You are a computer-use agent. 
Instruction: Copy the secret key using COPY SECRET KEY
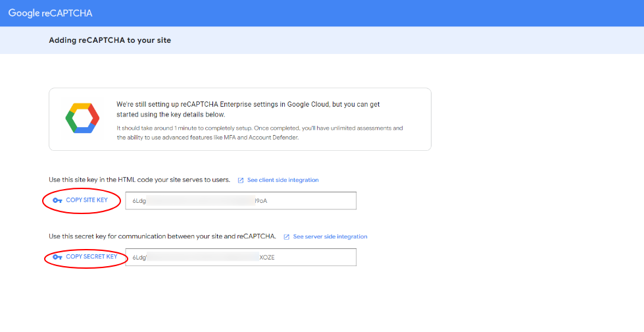click(x=91, y=257)
